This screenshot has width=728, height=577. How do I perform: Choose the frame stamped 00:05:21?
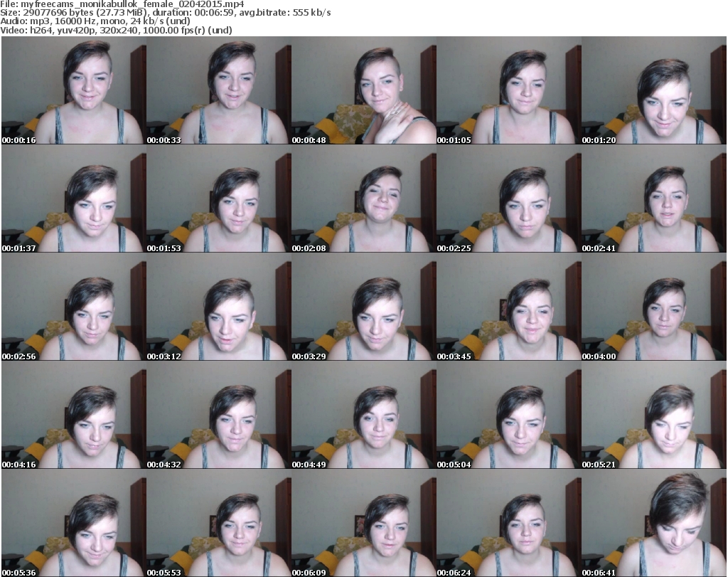[x=654, y=415]
